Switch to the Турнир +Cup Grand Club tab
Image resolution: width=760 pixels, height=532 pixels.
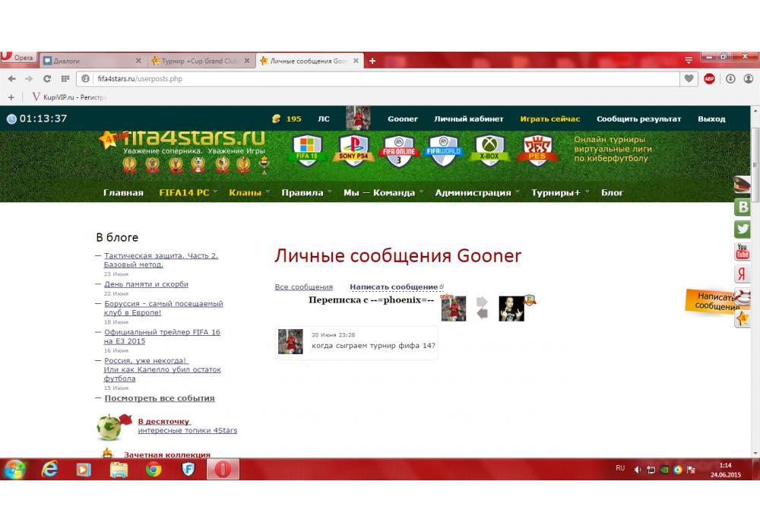[200, 61]
